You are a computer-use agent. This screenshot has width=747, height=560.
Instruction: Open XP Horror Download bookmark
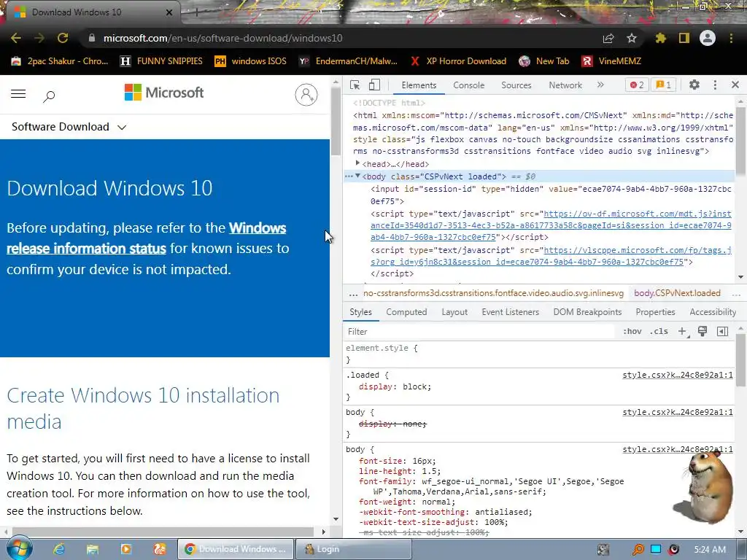(458, 61)
